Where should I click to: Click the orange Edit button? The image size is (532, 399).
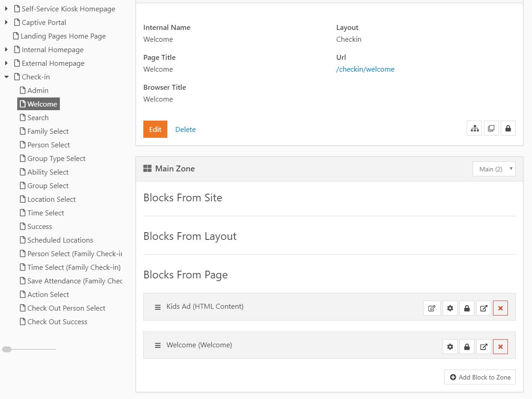(155, 129)
